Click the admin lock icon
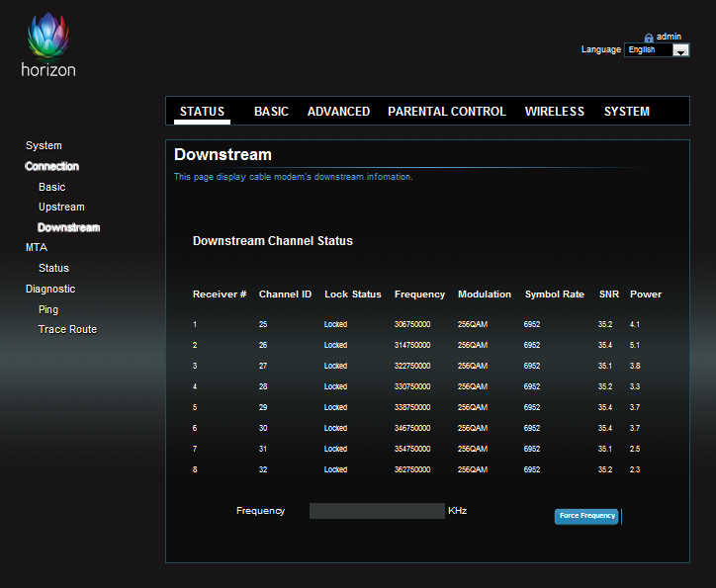 coord(649,38)
